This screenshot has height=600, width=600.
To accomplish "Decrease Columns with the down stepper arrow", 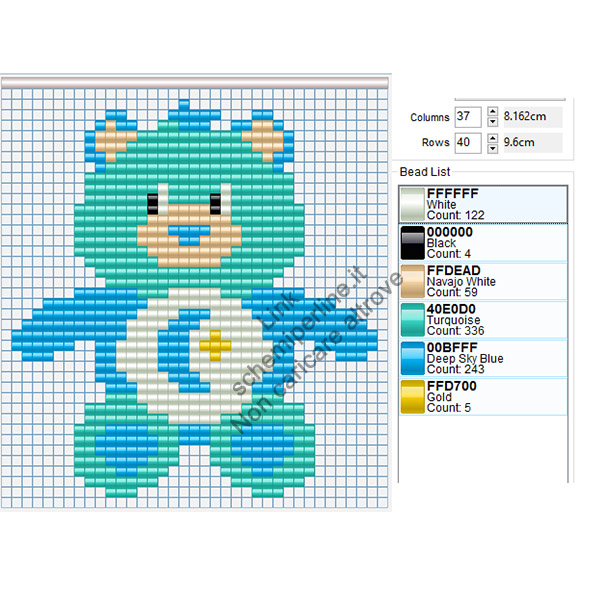I will [492, 122].
